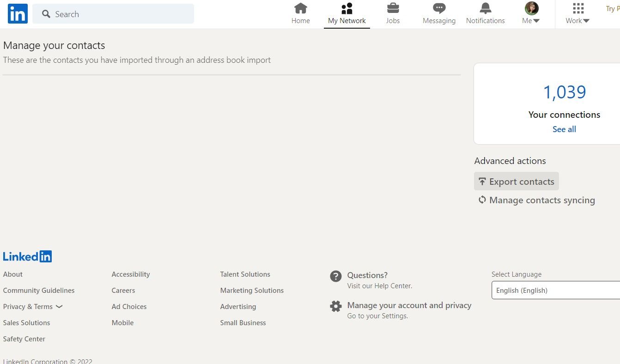Open the Notifications bell icon

click(485, 8)
